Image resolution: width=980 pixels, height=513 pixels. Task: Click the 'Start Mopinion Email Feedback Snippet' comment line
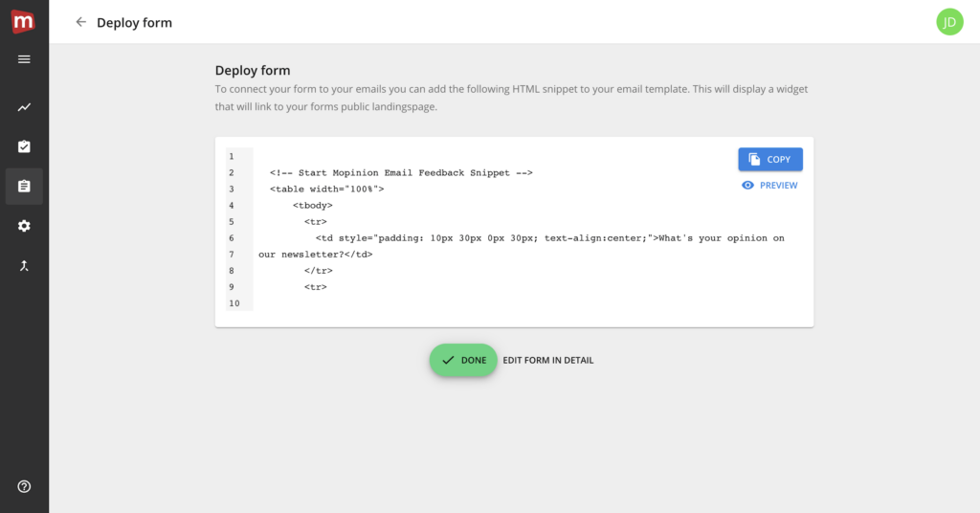(x=401, y=173)
